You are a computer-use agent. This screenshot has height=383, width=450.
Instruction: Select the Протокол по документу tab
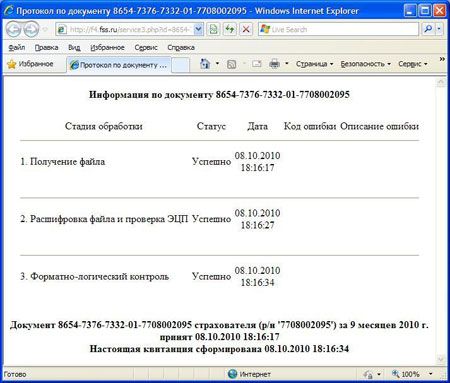[x=118, y=65]
